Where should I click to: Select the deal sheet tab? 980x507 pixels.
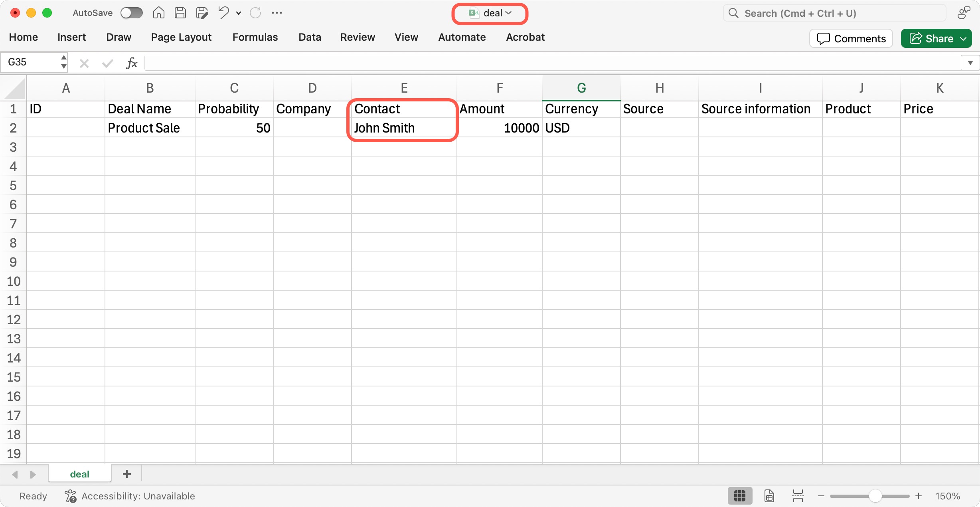pyautogui.click(x=79, y=474)
